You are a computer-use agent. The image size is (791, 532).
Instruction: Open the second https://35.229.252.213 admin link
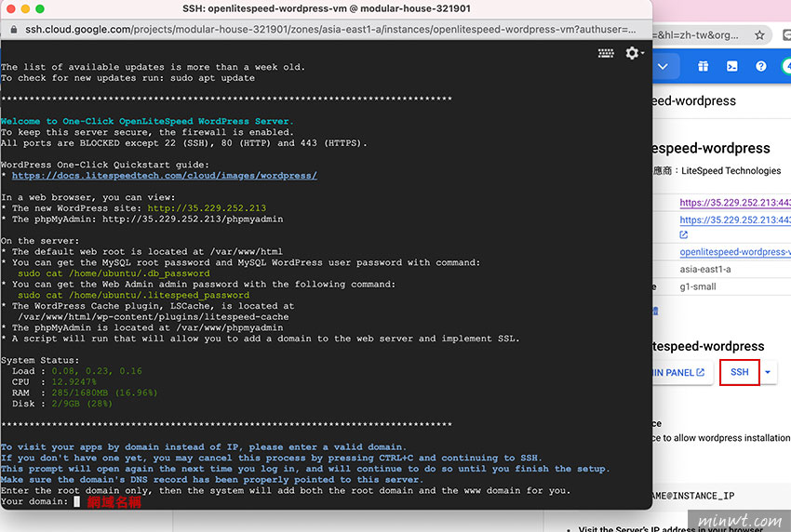(735, 219)
